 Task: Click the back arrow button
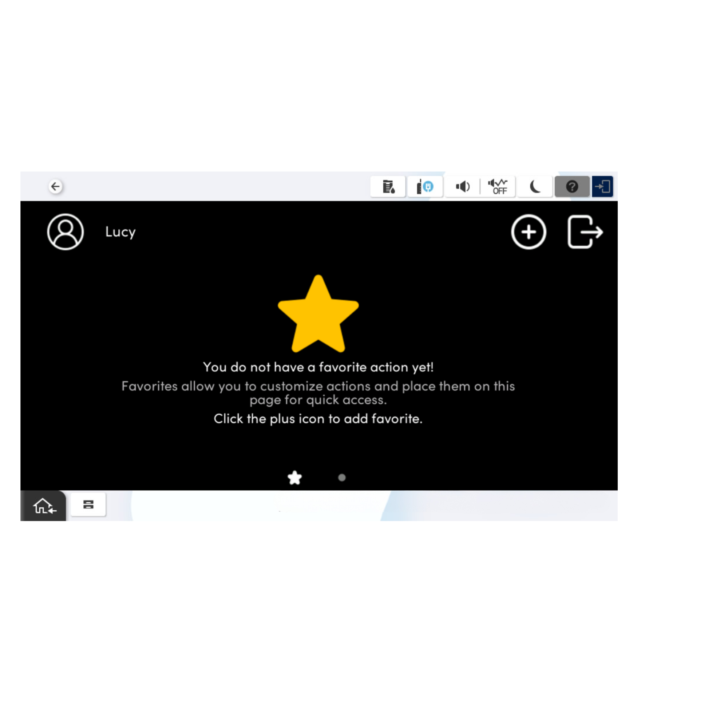[55, 186]
